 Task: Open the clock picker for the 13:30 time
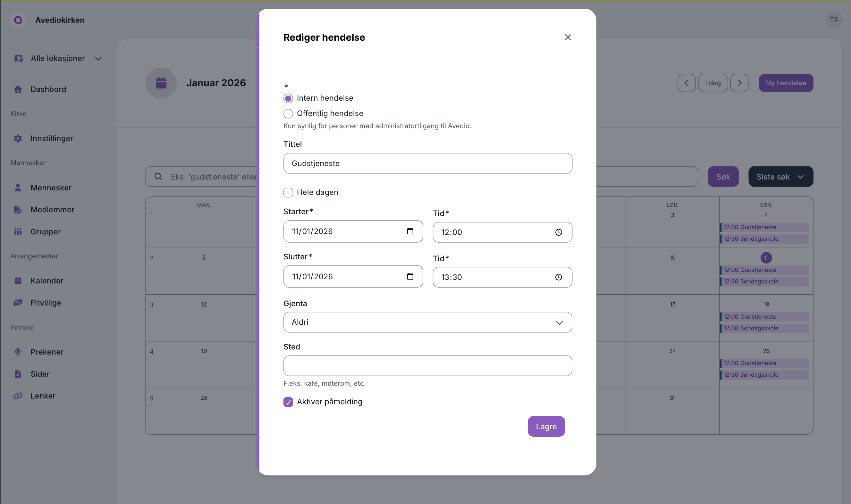pos(559,277)
